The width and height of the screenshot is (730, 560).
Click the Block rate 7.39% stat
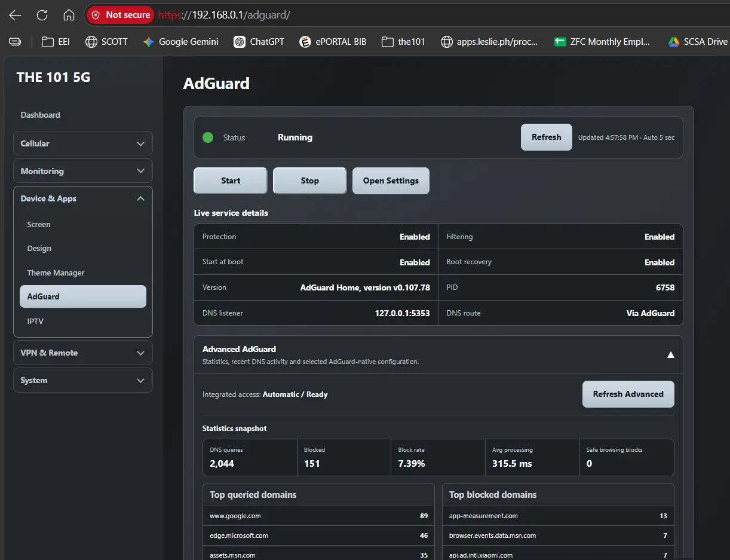438,458
